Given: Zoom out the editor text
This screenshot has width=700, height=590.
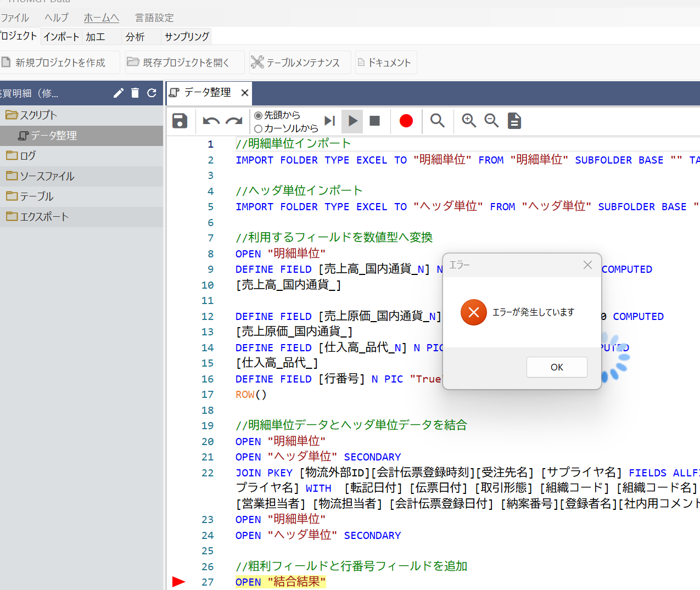Looking at the screenshot, I should click(x=491, y=121).
